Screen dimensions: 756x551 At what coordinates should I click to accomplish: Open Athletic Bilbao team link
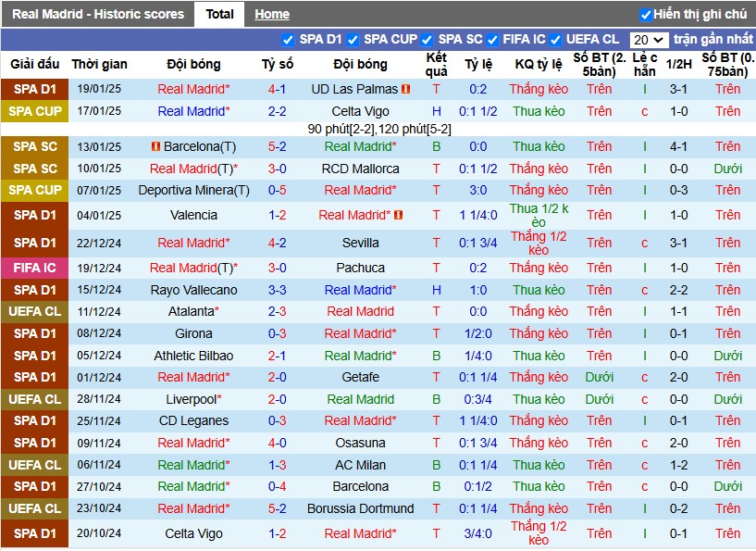[x=193, y=356]
